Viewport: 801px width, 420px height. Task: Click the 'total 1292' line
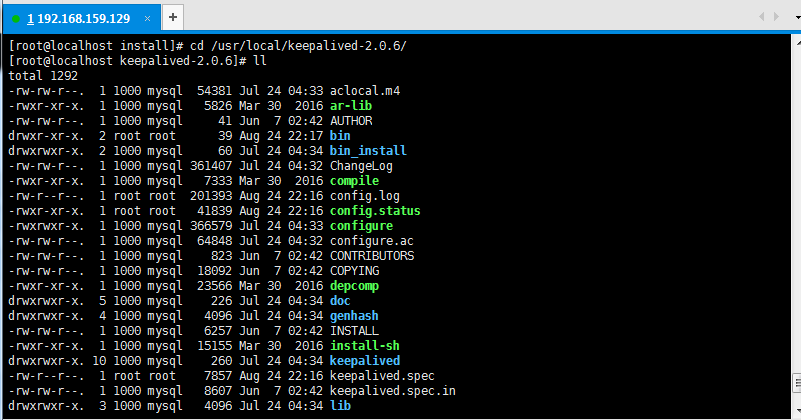click(x=43, y=76)
